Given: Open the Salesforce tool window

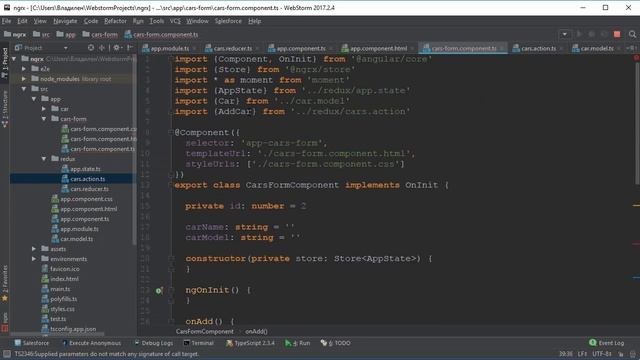Looking at the screenshot, I should click(x=31, y=343).
